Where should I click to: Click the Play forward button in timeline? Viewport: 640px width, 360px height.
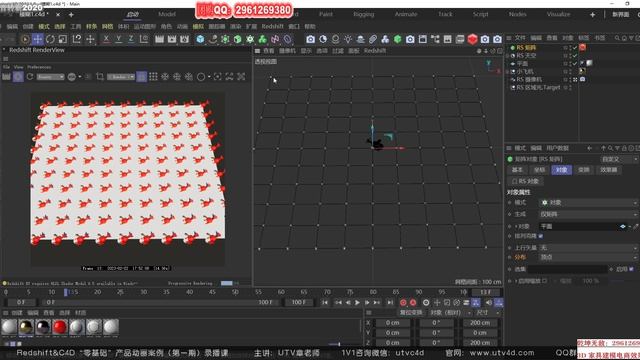point(357,302)
